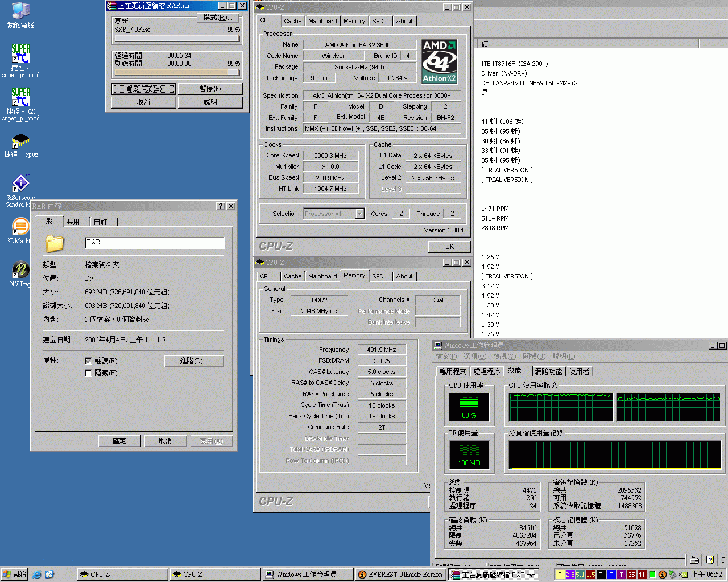Viewport: 728px width, 582px height.
Task: Click 取消 in RAR update window
Action: (x=143, y=102)
